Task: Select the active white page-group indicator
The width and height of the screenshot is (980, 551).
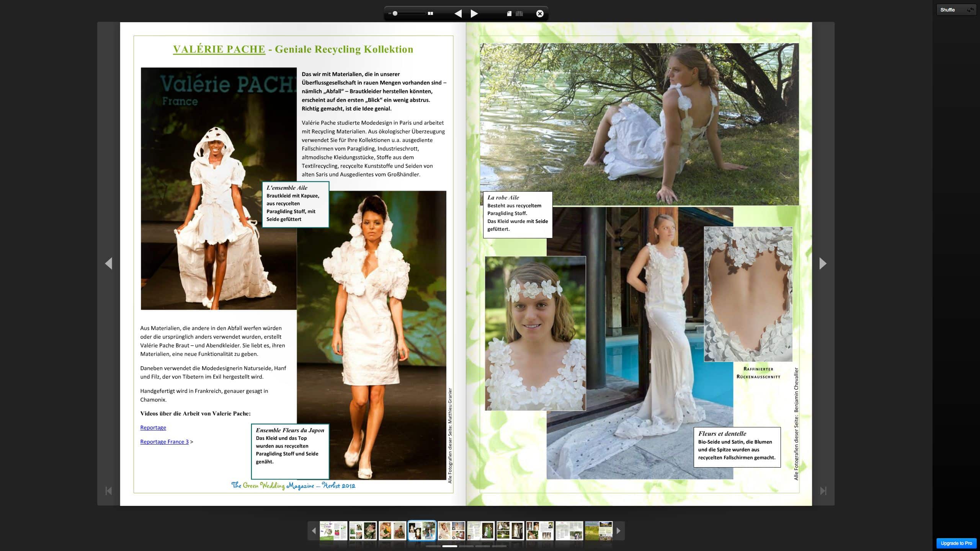Action: (x=450, y=546)
